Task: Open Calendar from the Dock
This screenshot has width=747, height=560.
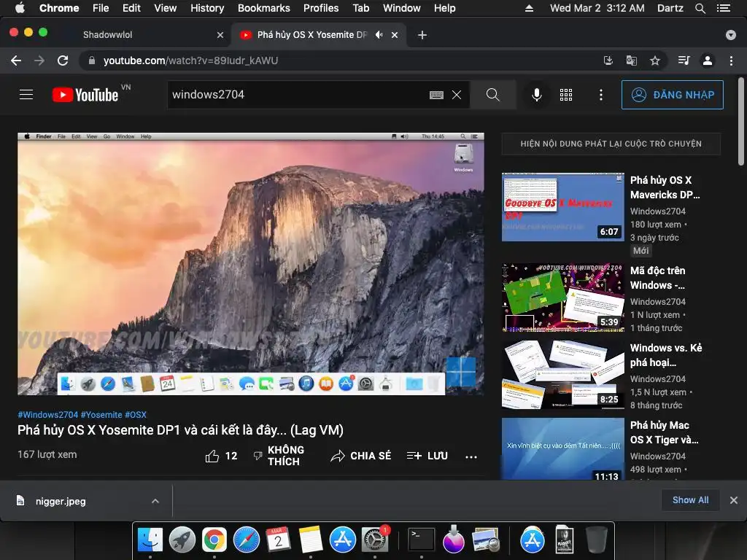Action: coord(278,540)
